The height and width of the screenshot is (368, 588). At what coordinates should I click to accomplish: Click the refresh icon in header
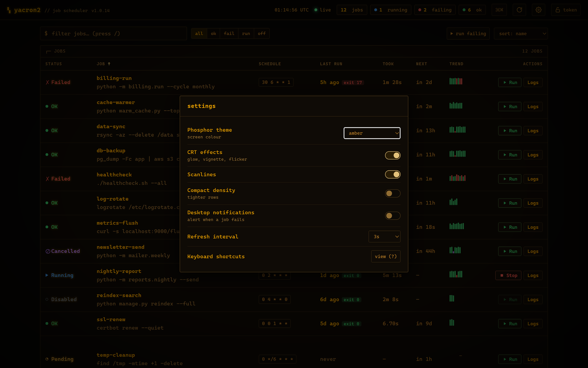[519, 10]
